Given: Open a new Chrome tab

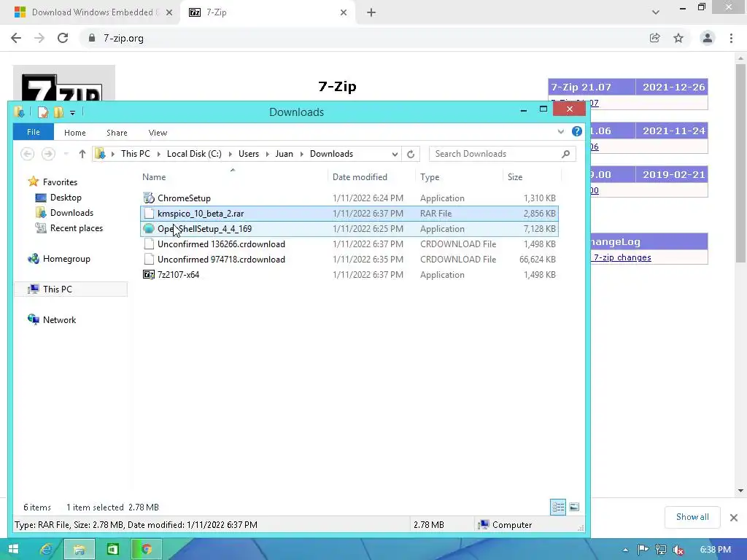Looking at the screenshot, I should coord(371,13).
